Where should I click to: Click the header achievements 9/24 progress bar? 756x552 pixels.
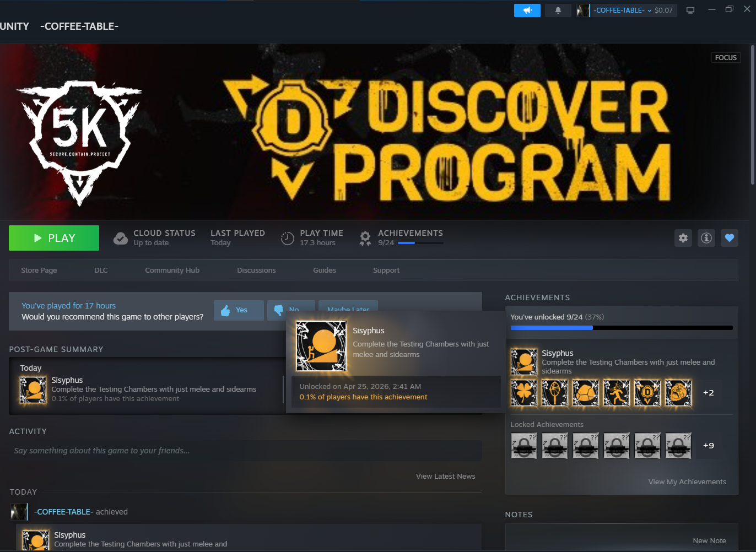[x=420, y=243]
